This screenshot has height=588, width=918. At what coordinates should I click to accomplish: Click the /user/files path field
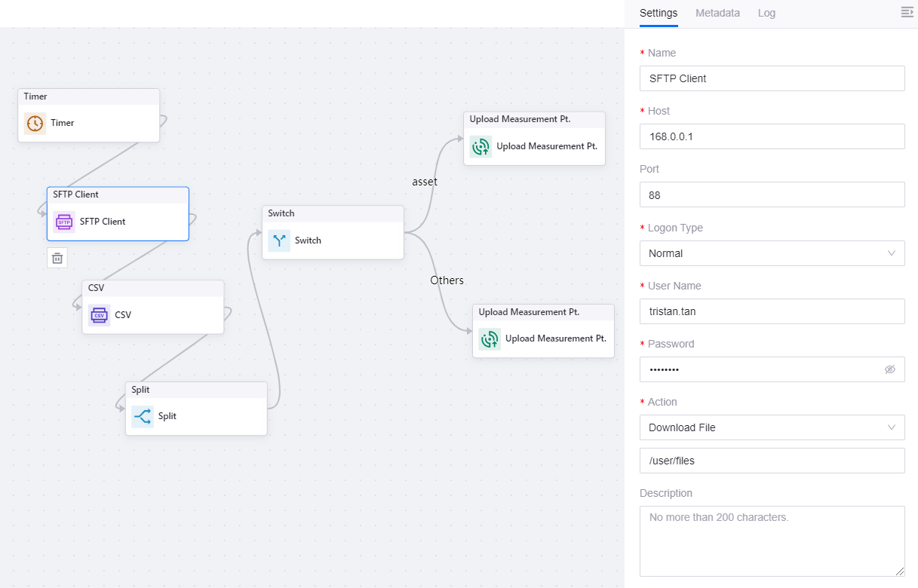point(772,461)
